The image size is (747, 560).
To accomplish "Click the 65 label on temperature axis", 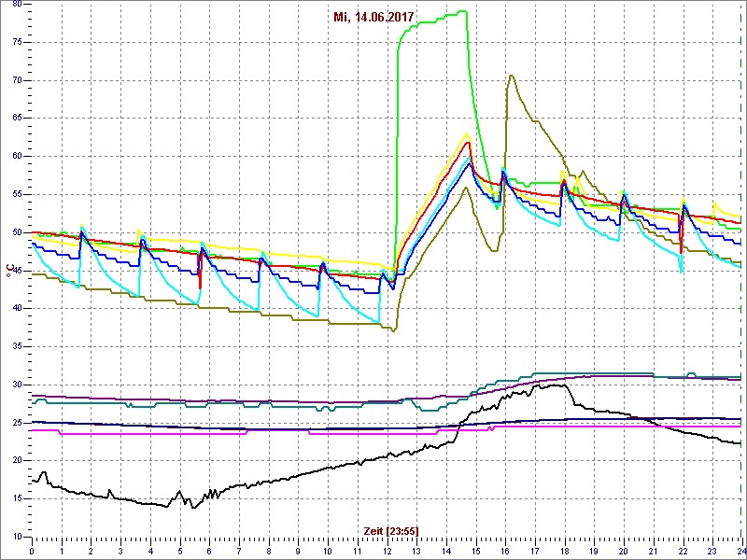I will click(x=16, y=119).
